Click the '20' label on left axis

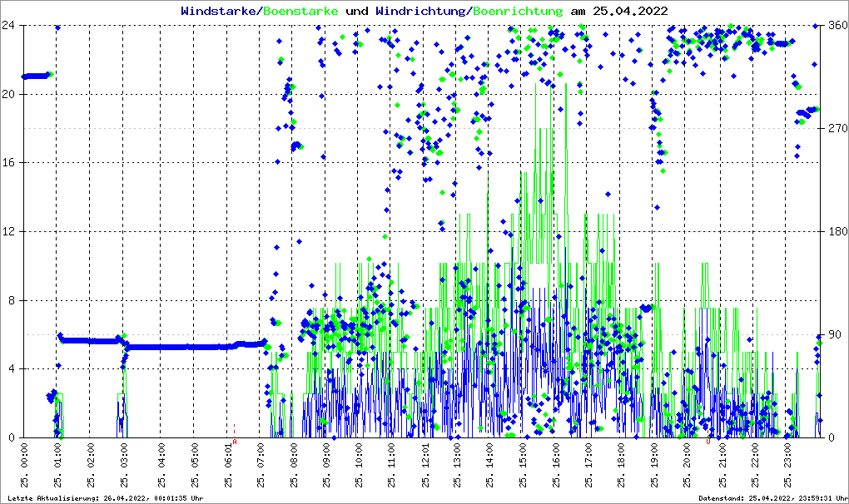point(10,94)
